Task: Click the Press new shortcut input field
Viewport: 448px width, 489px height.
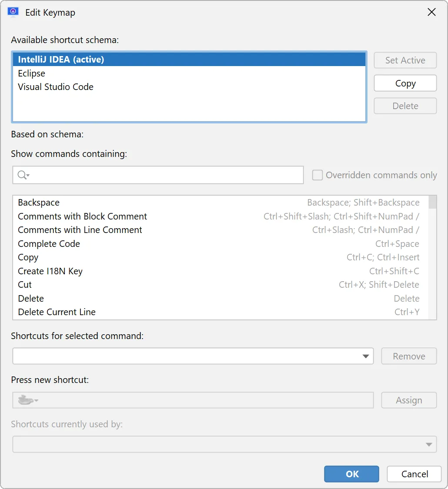Action: tap(193, 400)
